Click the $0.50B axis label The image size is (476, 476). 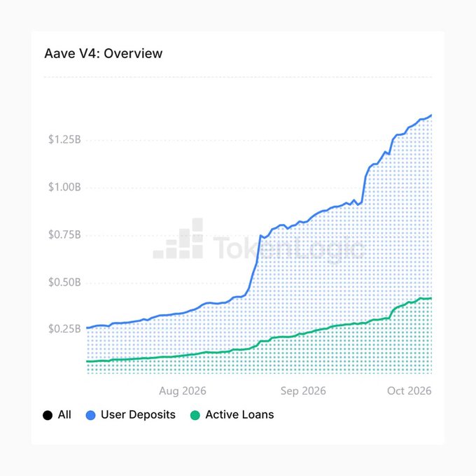[x=64, y=282]
